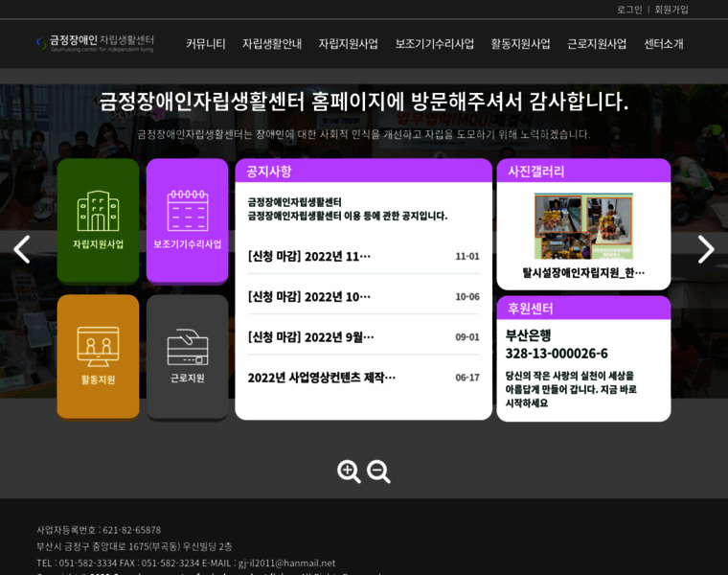728x575 pixels.
Task: Click the 부산은행 account number 328-13-000026-6
Action: (557, 354)
